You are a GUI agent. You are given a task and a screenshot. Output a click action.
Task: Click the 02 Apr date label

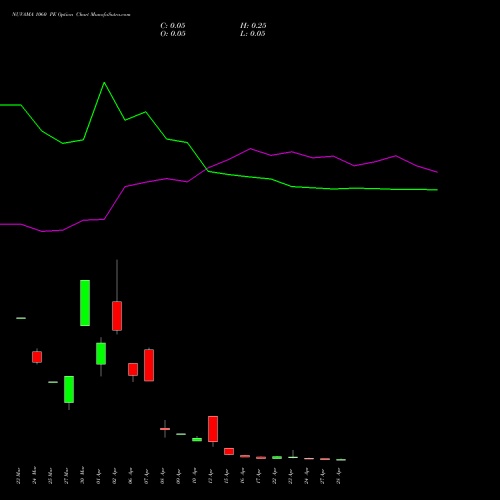[x=114, y=475]
